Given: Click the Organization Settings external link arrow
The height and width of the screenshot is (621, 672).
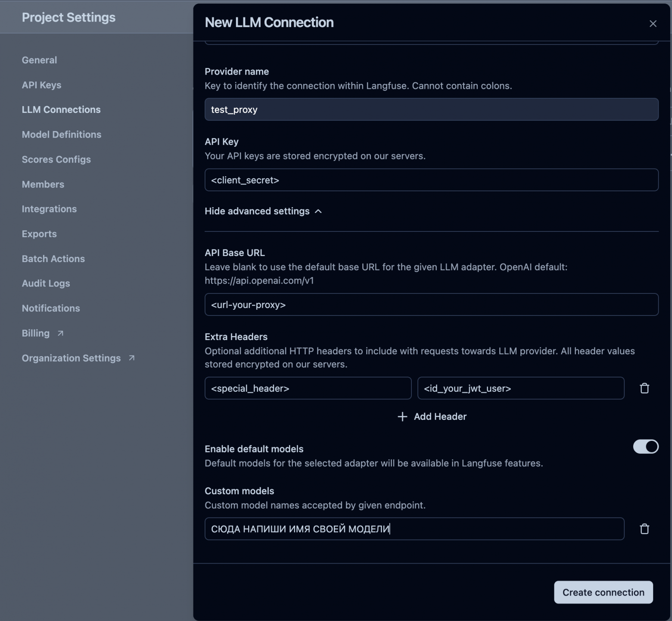Looking at the screenshot, I should pyautogui.click(x=132, y=358).
